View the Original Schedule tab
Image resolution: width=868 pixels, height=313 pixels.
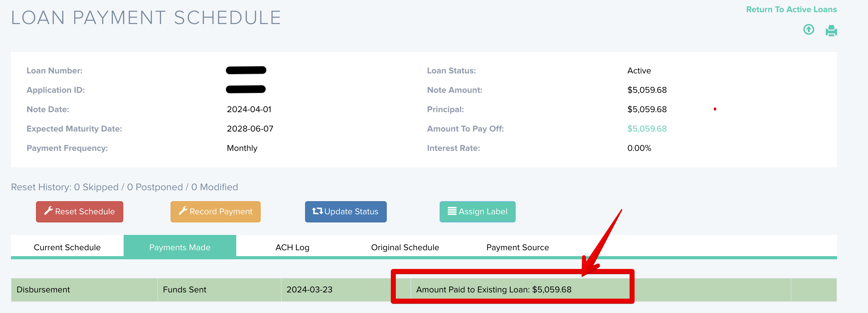pos(405,247)
